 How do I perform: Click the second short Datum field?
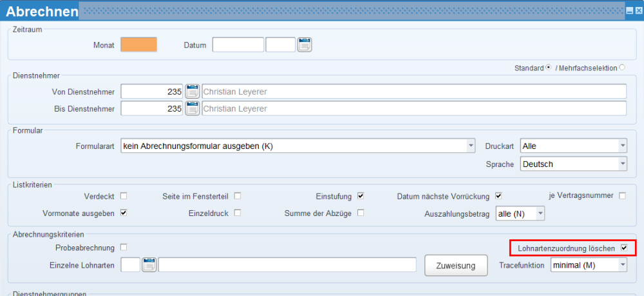281,44
